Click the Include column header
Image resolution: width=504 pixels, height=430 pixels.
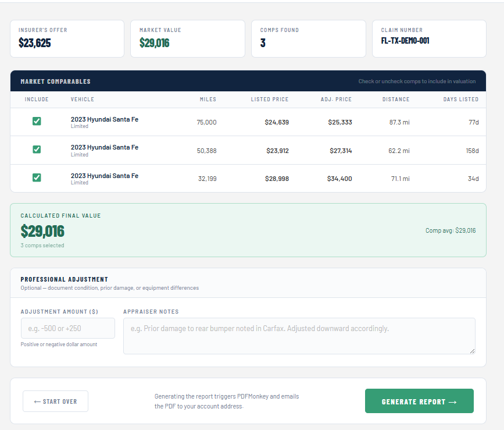click(x=37, y=99)
